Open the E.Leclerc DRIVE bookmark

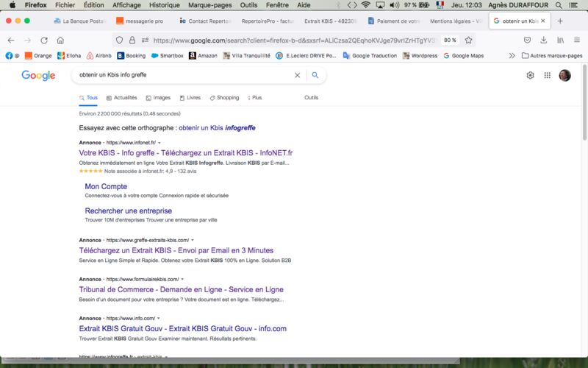[306, 56]
